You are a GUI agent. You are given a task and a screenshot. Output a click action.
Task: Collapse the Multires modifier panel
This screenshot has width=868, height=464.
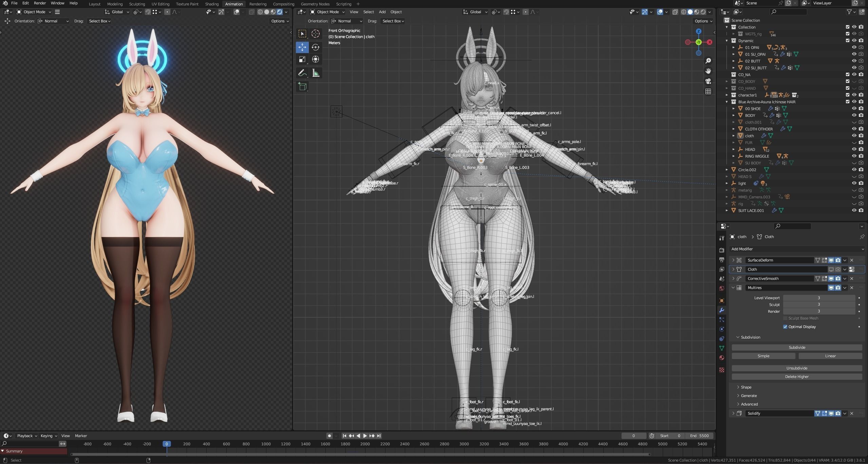(733, 288)
